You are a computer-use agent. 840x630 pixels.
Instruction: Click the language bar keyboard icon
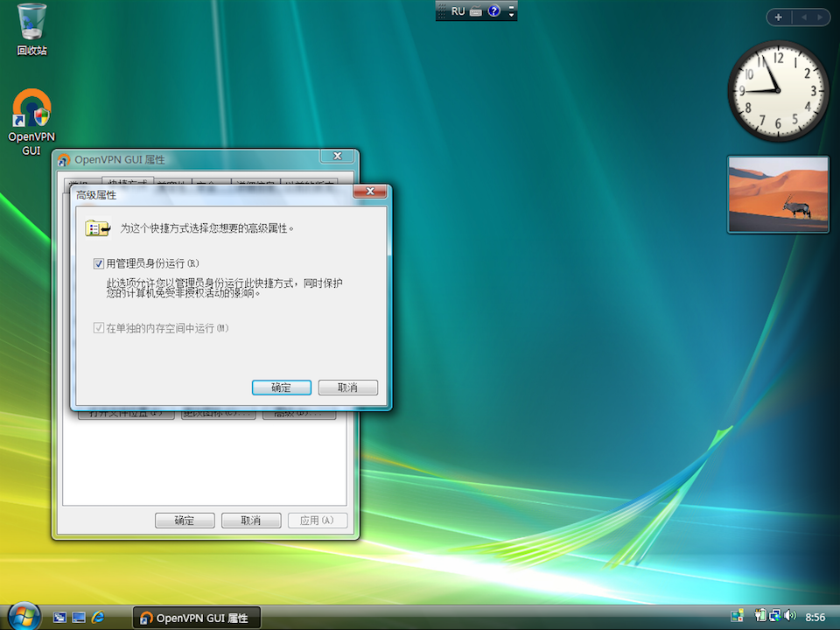tap(476, 11)
